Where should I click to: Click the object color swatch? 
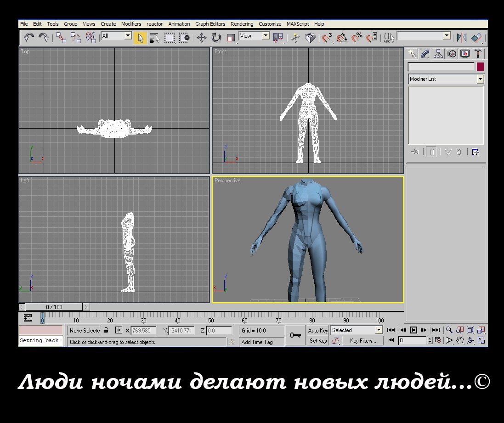coord(480,67)
